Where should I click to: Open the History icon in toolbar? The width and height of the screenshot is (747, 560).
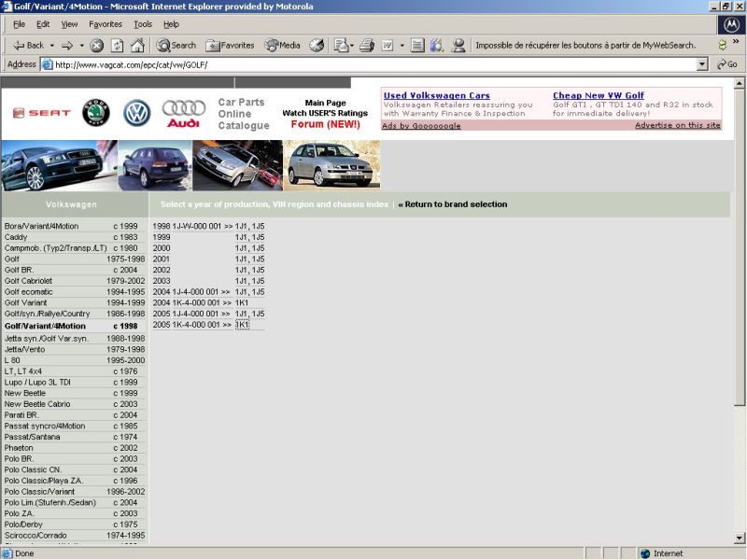pyautogui.click(x=317, y=46)
